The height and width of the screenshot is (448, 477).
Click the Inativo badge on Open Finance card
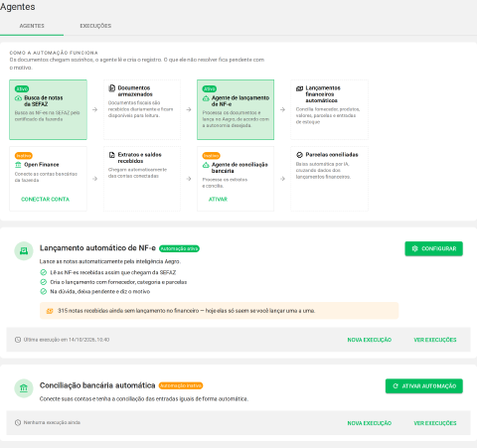[24, 156]
